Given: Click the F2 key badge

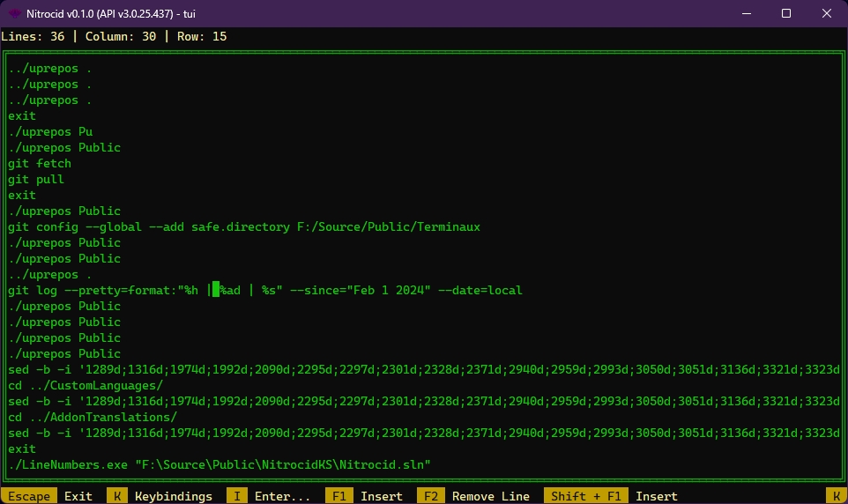Looking at the screenshot, I should coord(431,496).
